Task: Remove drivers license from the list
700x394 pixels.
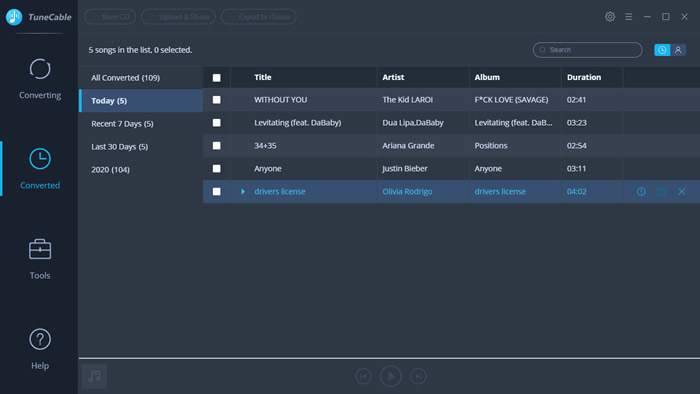Action: pyautogui.click(x=682, y=191)
